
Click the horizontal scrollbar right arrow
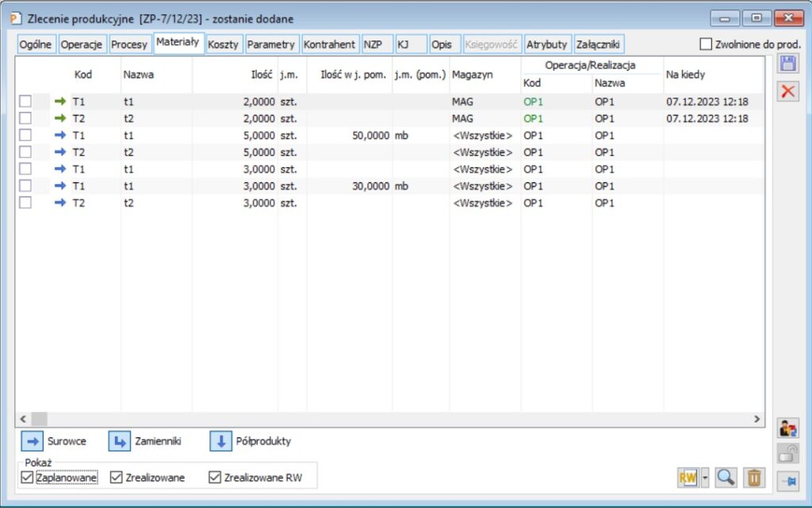tap(758, 418)
